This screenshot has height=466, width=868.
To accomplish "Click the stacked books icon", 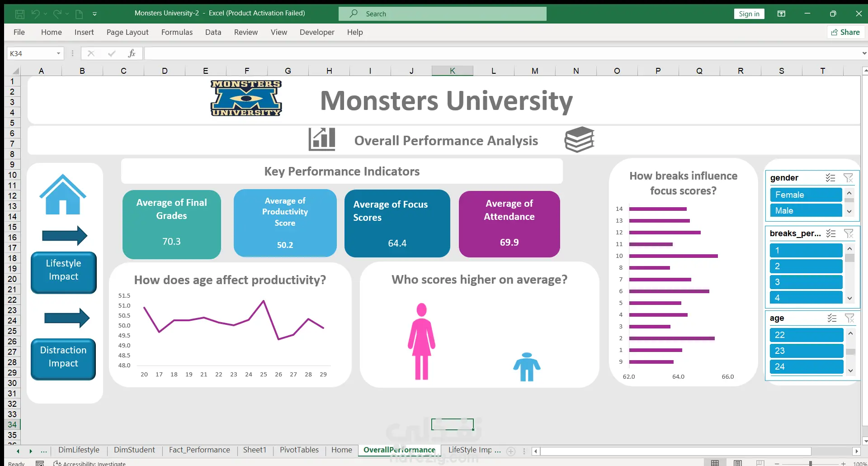I will tap(579, 139).
